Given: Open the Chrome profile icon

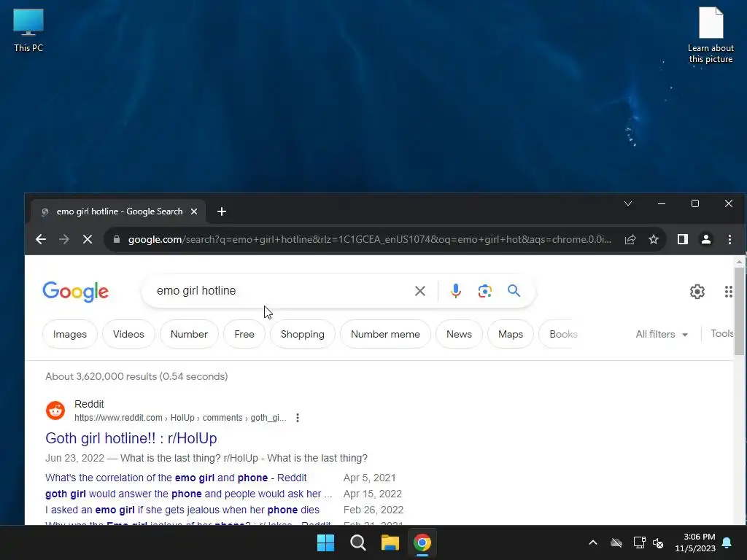Looking at the screenshot, I should [706, 239].
